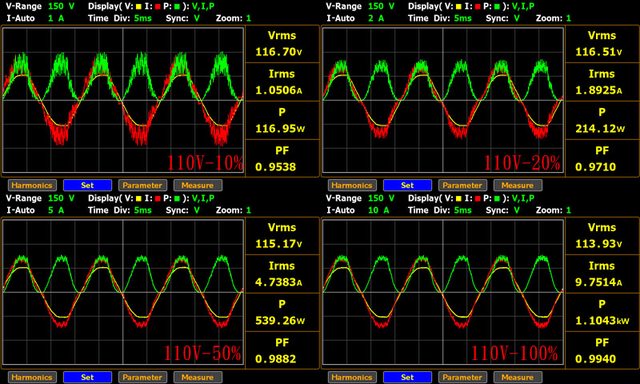Image resolution: width=640 pixels, height=384 pixels.
Task: Click Harmonics button in 110V-20% panel
Action: tap(352, 185)
